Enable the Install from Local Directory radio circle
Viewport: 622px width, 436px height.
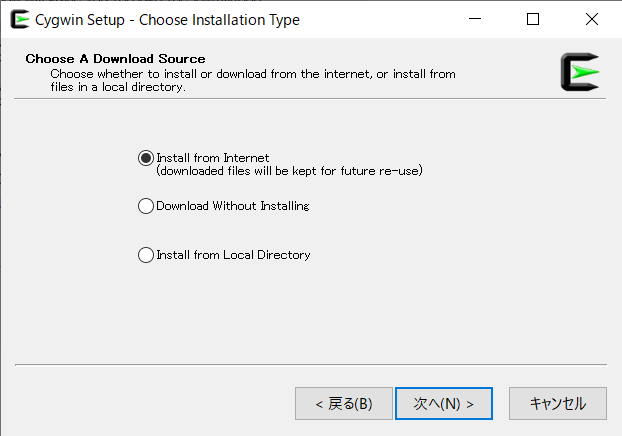(146, 255)
